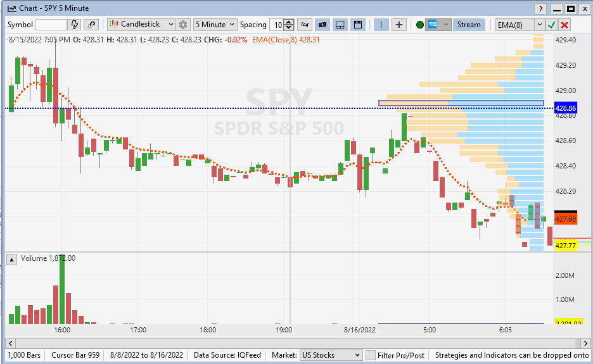Open the Market US Stocks dropdown
This screenshot has width=593, height=364.
[331, 355]
